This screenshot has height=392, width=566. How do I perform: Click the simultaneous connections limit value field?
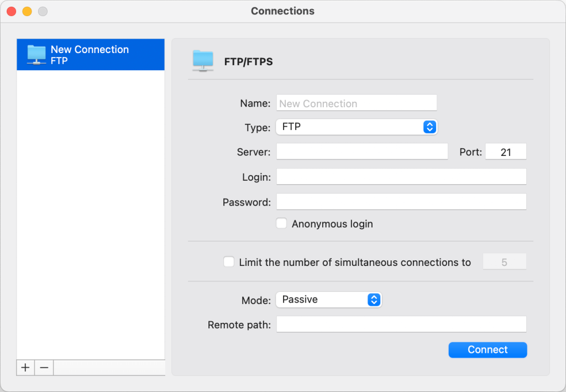[x=505, y=261]
